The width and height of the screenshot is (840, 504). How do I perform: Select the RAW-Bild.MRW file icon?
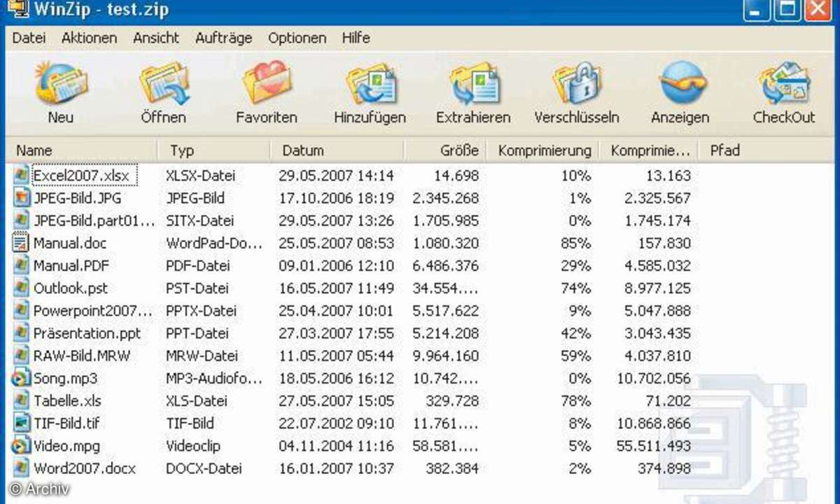pos(21,356)
